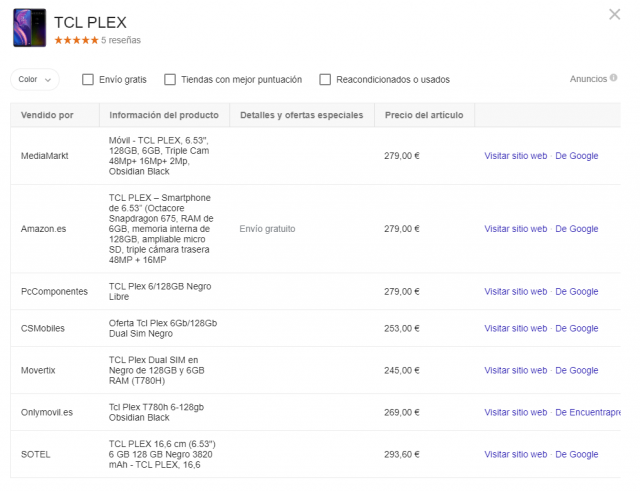The image size is (640, 491).
Task: Click the Vendido por column header
Action: [x=47, y=115]
